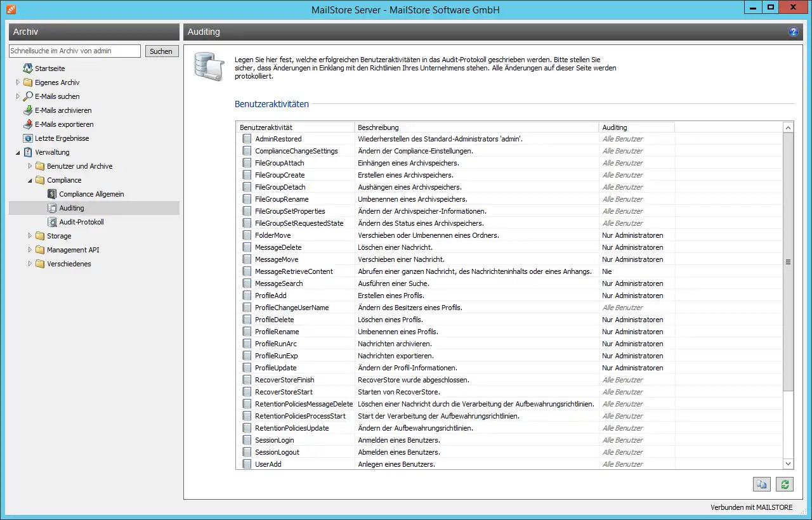Click the Compliance Allgemein paragraph icon

point(53,194)
